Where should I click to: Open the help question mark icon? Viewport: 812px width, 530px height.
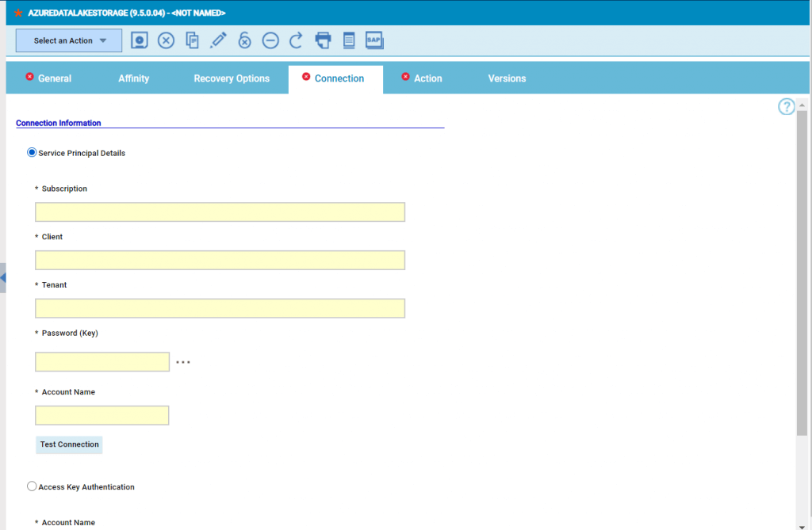click(786, 107)
